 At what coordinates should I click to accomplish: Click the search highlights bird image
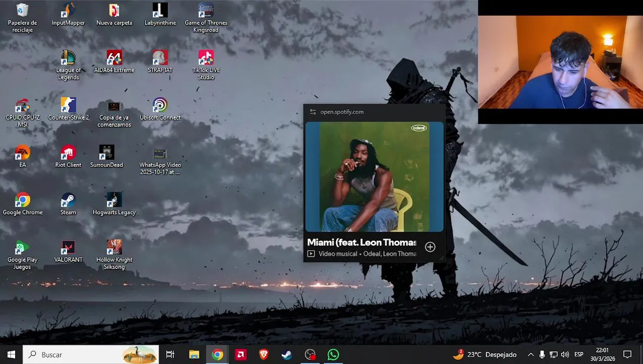[x=140, y=354]
